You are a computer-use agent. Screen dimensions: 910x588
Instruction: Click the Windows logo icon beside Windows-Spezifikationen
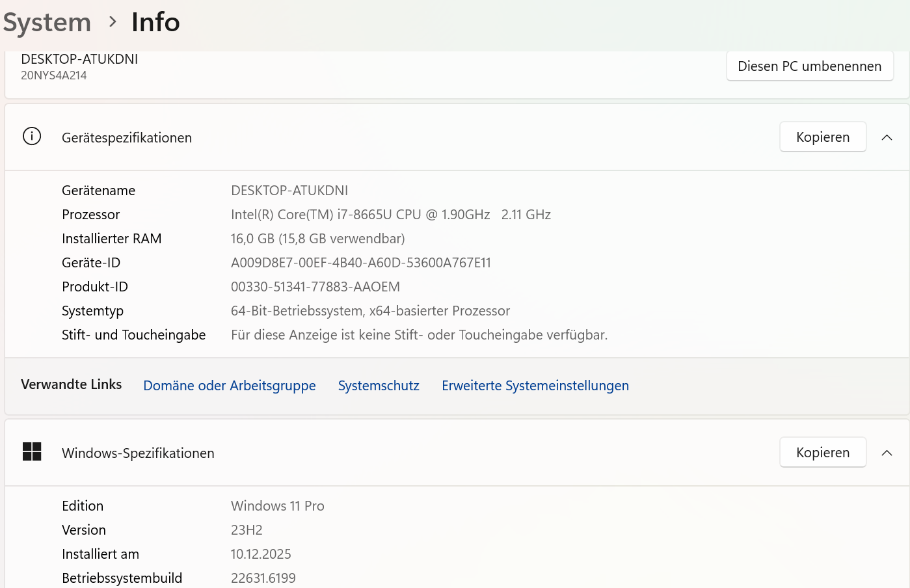[x=32, y=451]
